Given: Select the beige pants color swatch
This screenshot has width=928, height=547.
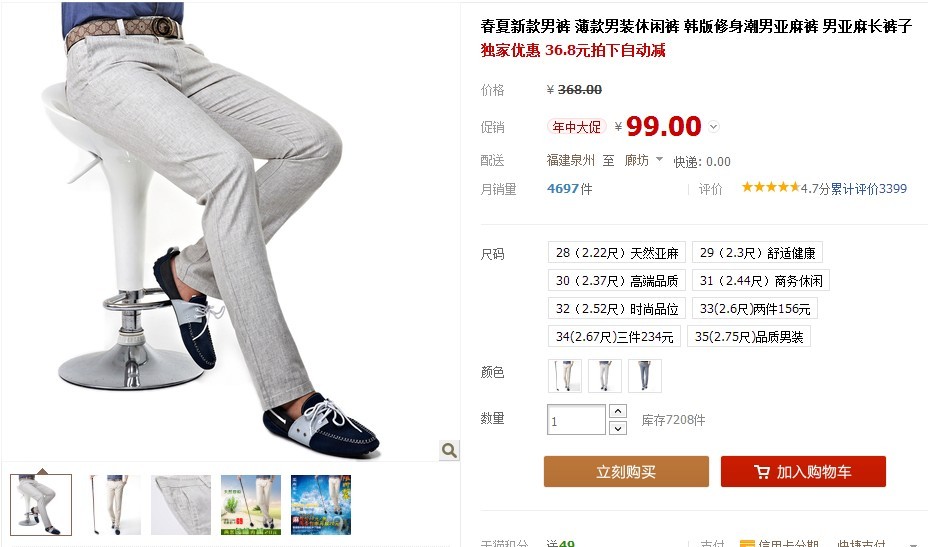Looking at the screenshot, I should 565,376.
